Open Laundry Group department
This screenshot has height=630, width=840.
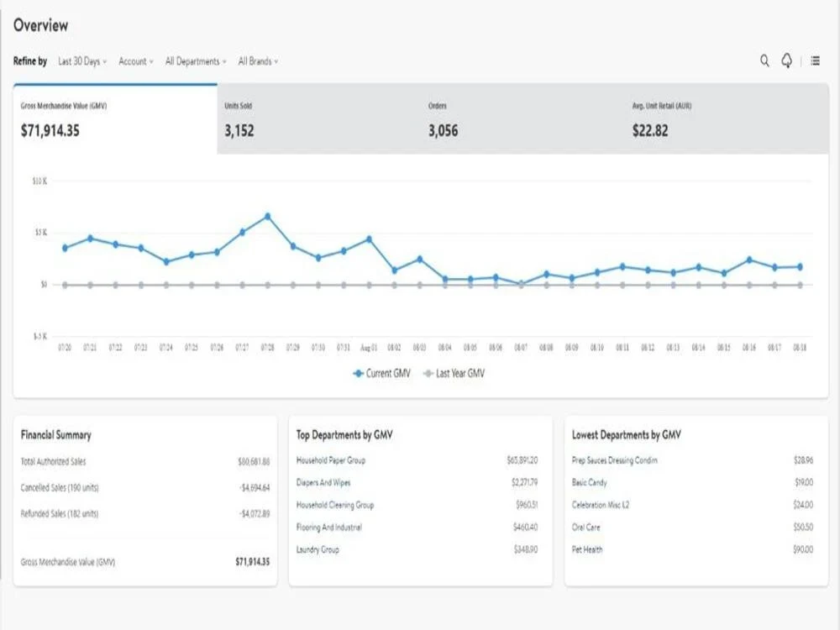pyautogui.click(x=318, y=549)
